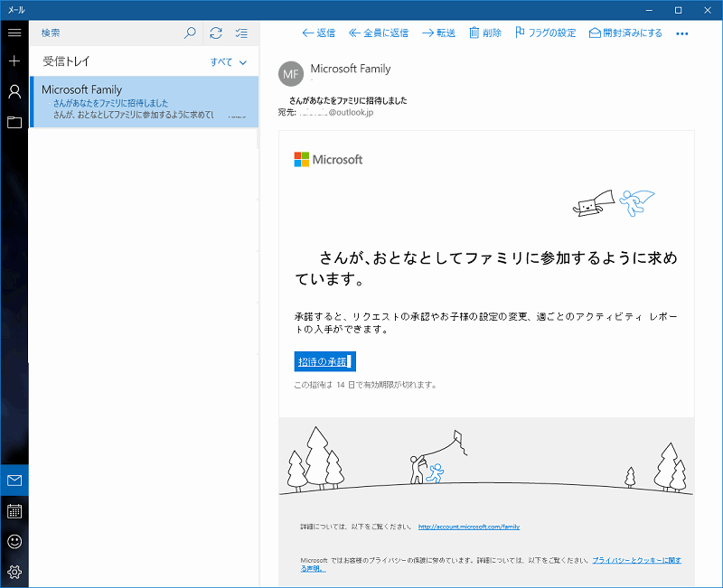Open feedback smiley icon

[14, 541]
